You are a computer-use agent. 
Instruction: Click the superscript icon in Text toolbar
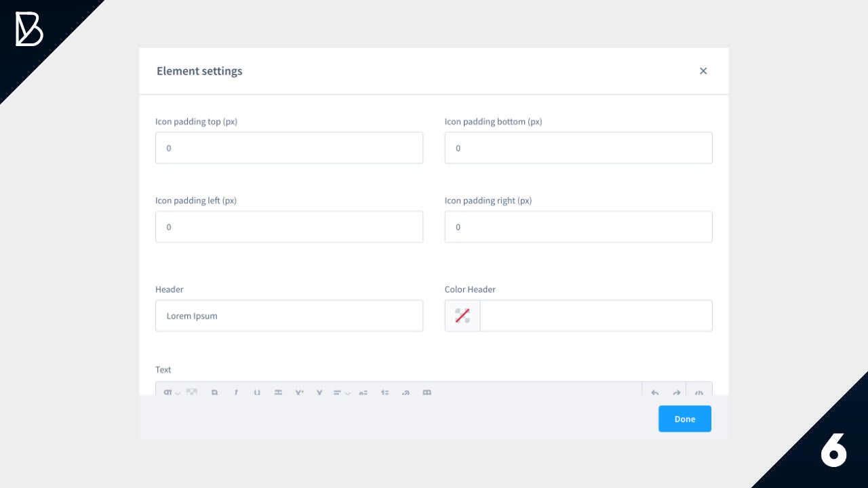(299, 392)
